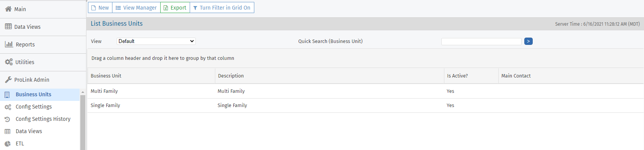Turn Filter in Grid On
644x150 pixels.
pyautogui.click(x=222, y=8)
